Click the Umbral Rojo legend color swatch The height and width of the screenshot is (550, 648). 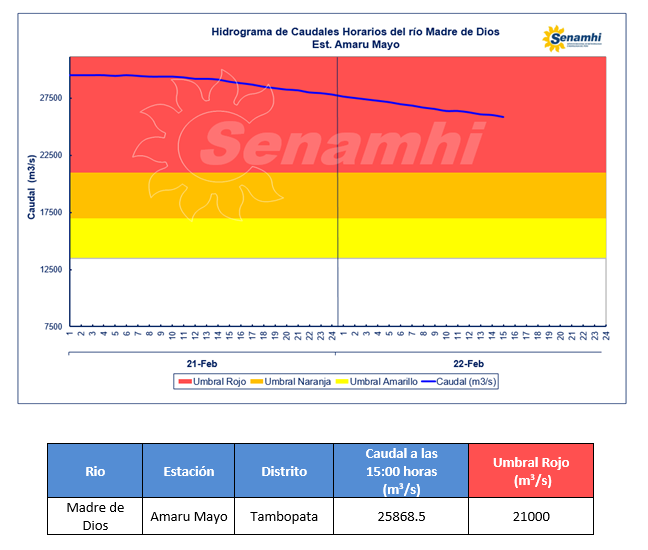(x=185, y=382)
